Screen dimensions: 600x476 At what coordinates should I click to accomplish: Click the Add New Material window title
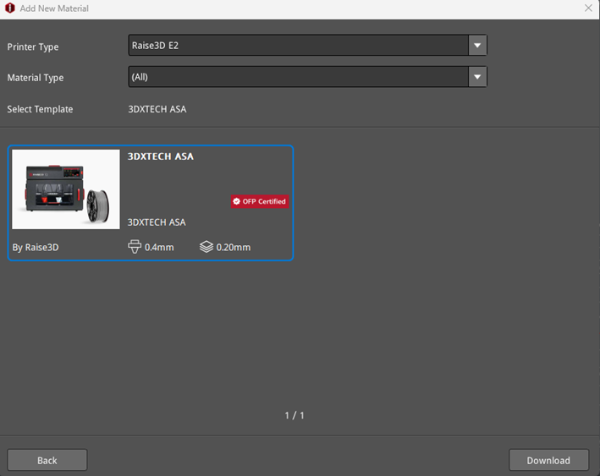(x=54, y=9)
